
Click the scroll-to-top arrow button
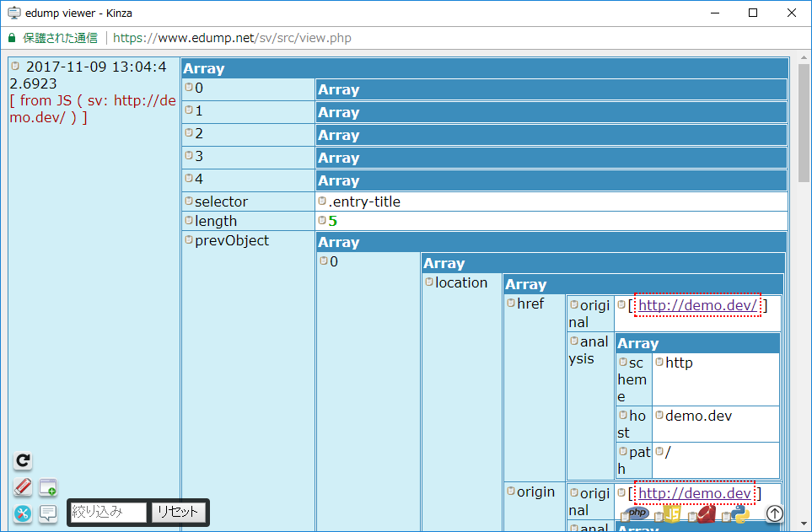coord(774,513)
